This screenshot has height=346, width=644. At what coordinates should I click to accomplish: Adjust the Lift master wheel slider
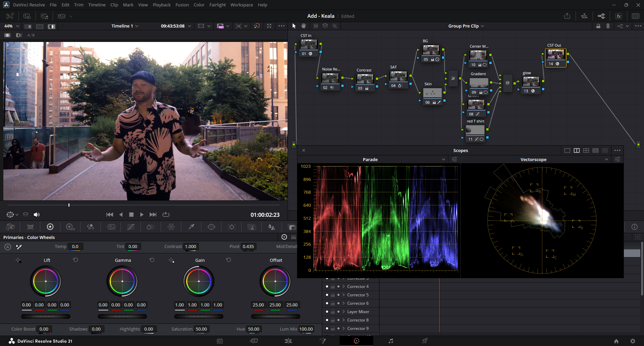pyautogui.click(x=46, y=316)
